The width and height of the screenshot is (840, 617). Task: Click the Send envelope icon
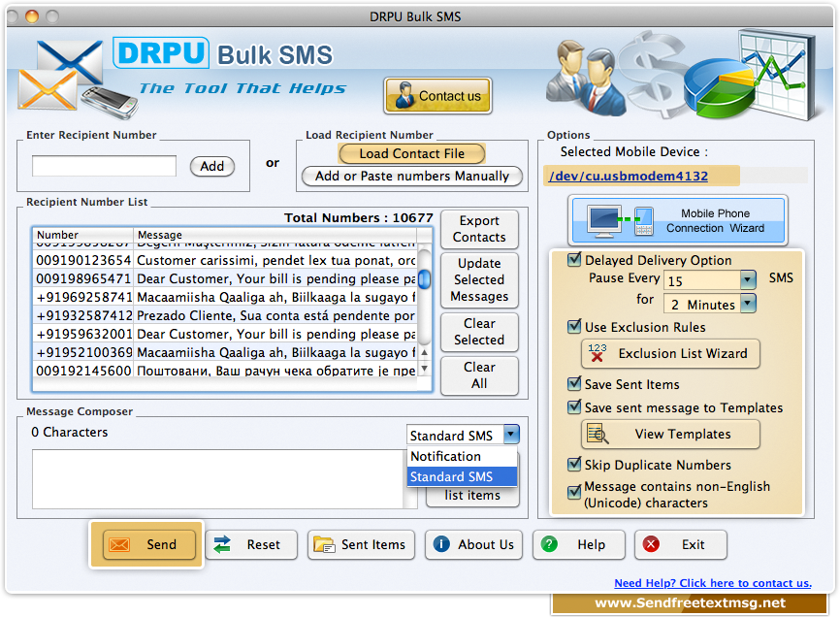tap(119, 544)
